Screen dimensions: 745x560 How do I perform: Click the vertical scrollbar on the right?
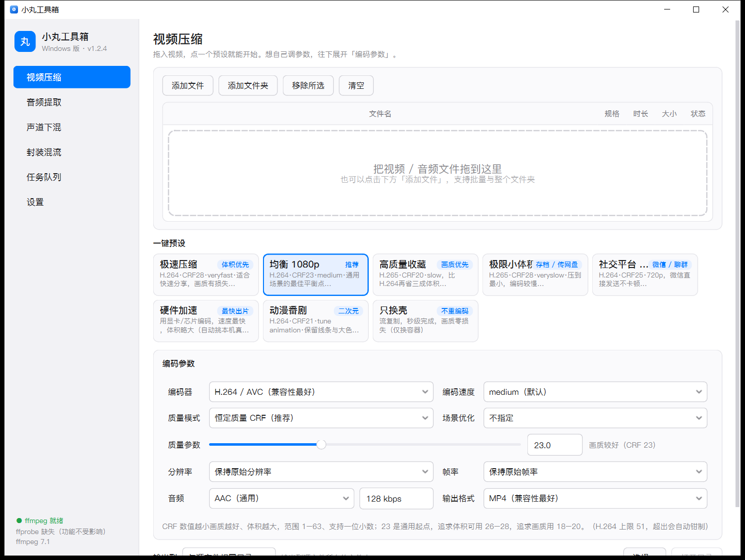pyautogui.click(x=738, y=265)
